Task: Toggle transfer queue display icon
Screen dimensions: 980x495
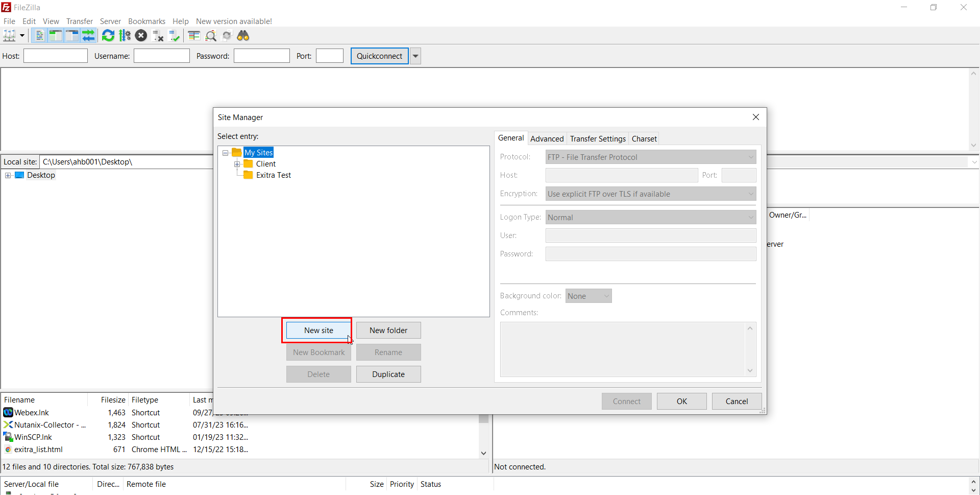Action: (88, 36)
